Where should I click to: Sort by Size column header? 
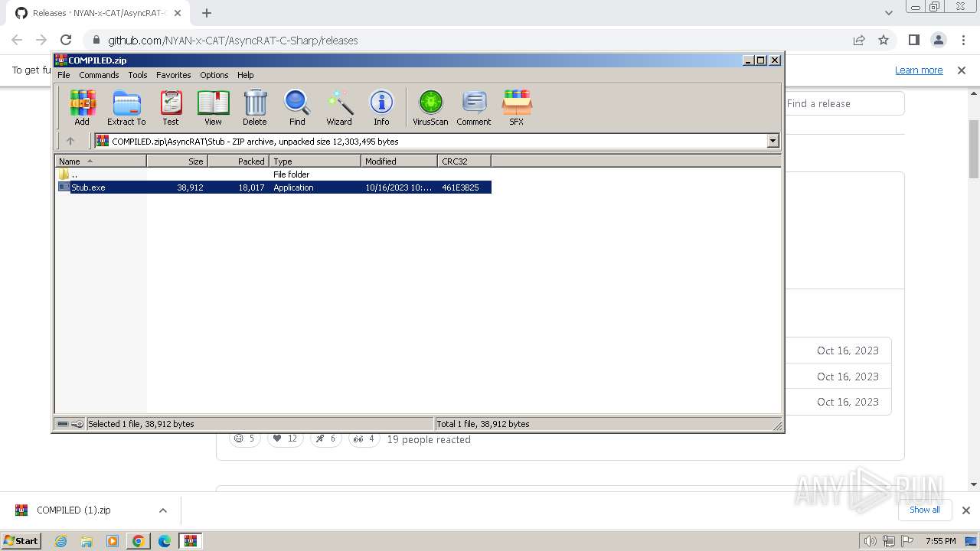click(x=177, y=161)
